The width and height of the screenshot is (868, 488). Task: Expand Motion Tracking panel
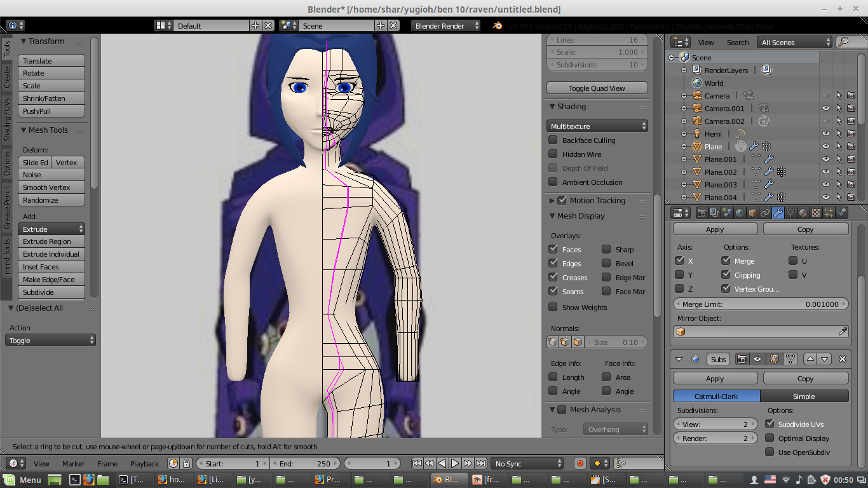coord(552,200)
